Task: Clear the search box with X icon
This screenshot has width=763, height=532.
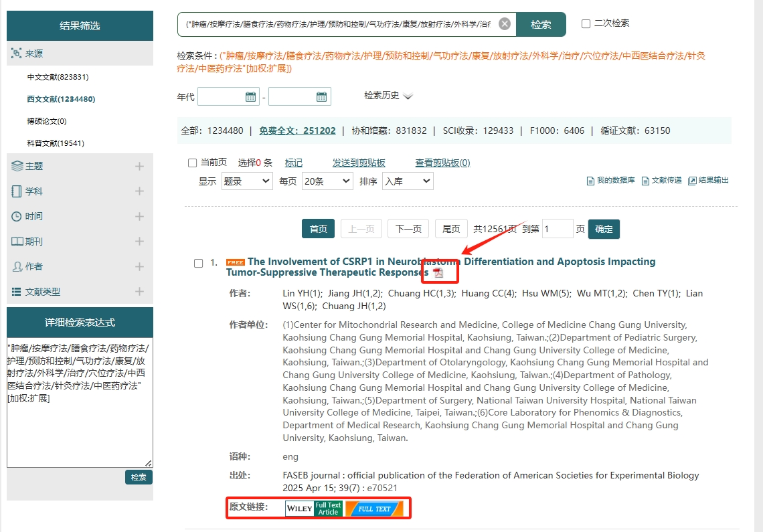Action: point(505,24)
